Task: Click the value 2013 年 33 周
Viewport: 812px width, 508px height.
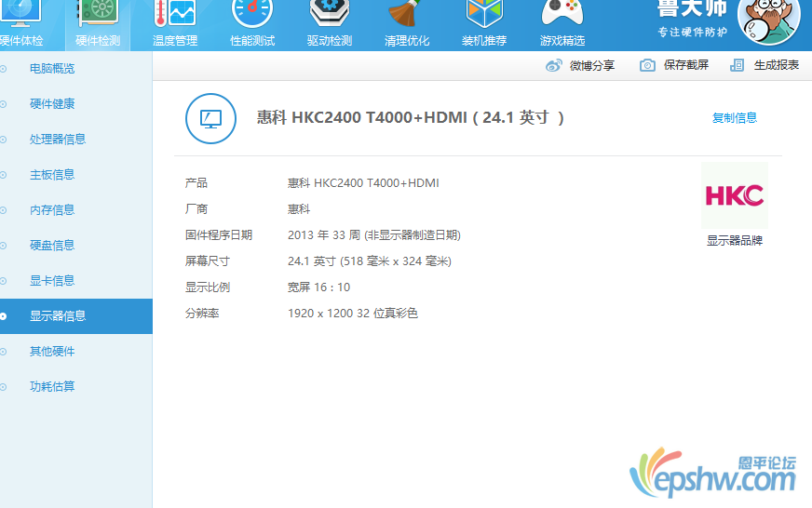Action: [324, 234]
